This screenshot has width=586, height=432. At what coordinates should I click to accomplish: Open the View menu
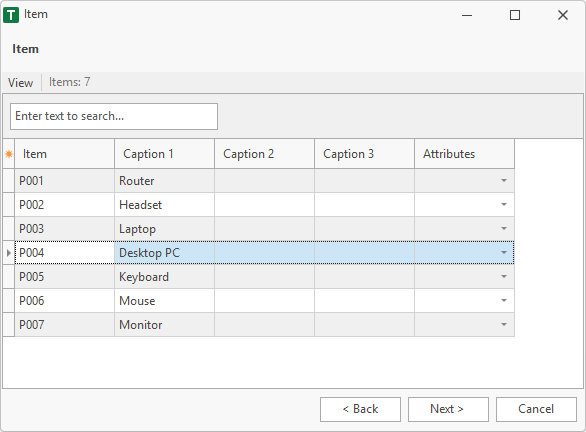click(x=21, y=83)
